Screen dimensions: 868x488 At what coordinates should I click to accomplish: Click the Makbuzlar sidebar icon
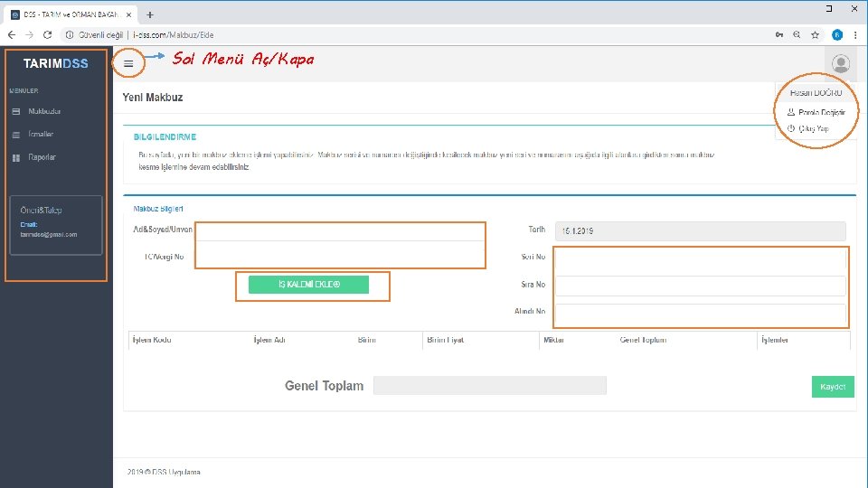pyautogui.click(x=16, y=111)
